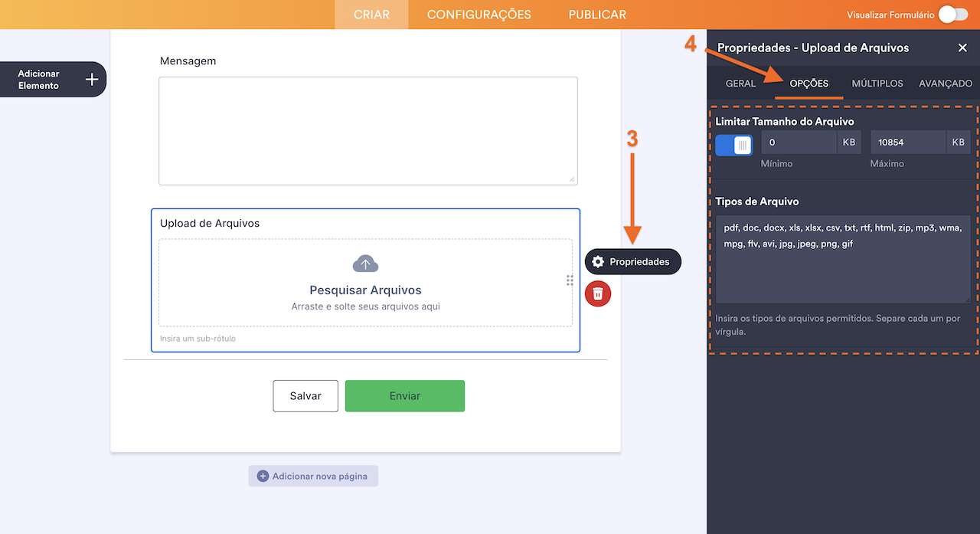
Task: Click the plus icon of Adicionar nova página
Action: click(x=263, y=476)
